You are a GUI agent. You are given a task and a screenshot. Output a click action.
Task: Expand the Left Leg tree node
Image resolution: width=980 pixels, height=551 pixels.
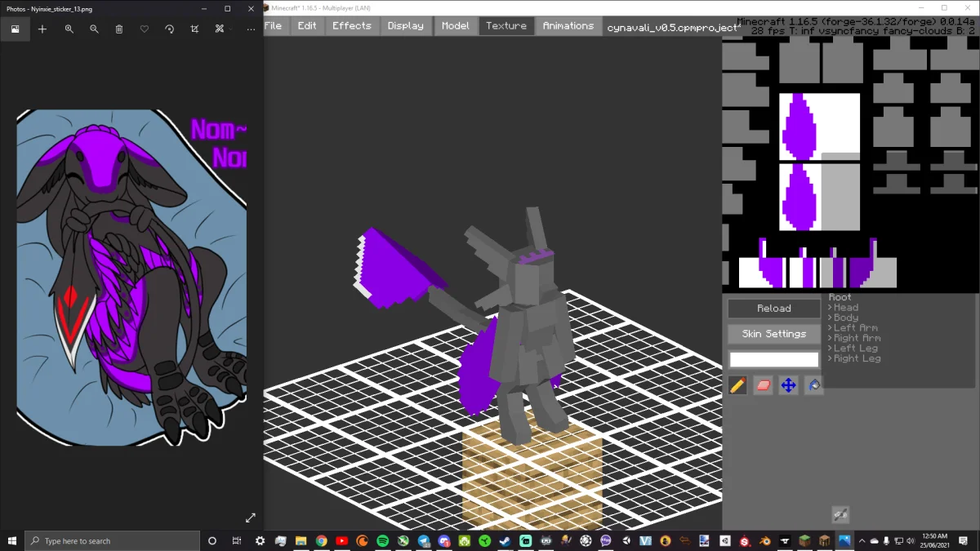[x=830, y=349]
